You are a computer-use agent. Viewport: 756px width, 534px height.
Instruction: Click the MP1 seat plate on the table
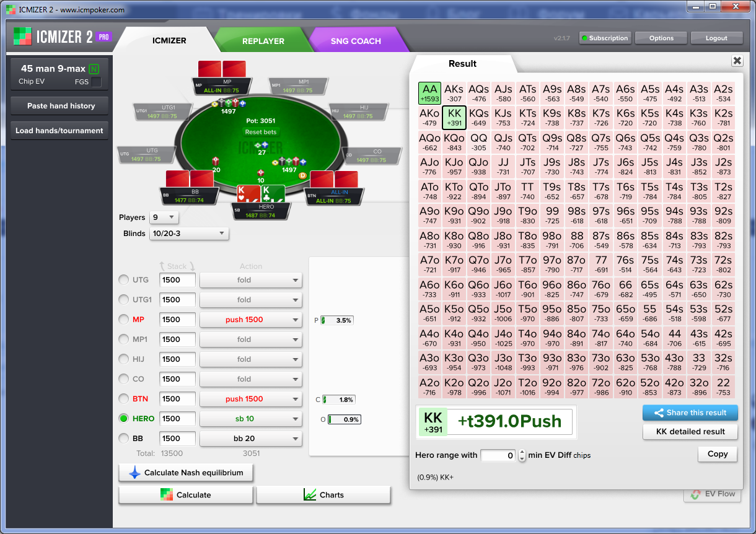(x=299, y=86)
